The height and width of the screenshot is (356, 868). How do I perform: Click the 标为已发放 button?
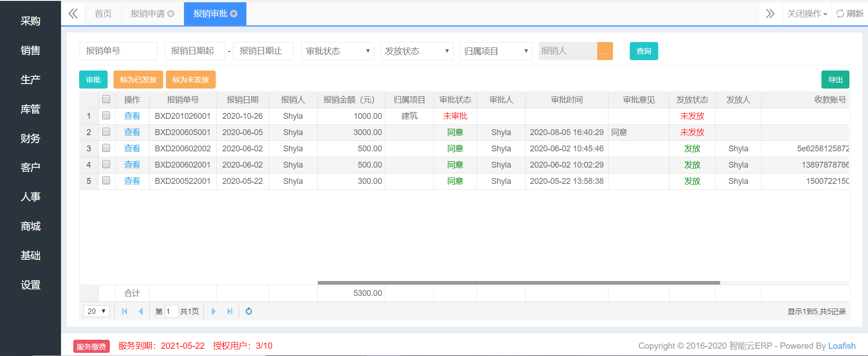[138, 80]
